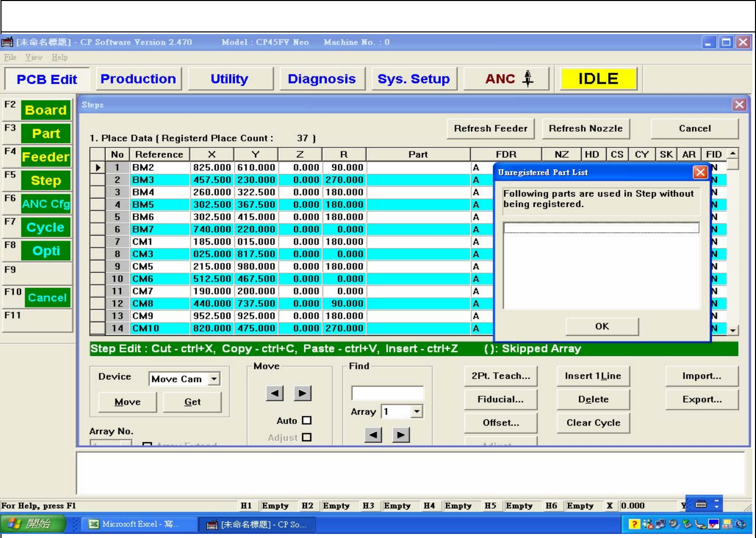This screenshot has height=538, width=756.
Task: Click the table's scroll-down arrow
Action: pos(733,330)
